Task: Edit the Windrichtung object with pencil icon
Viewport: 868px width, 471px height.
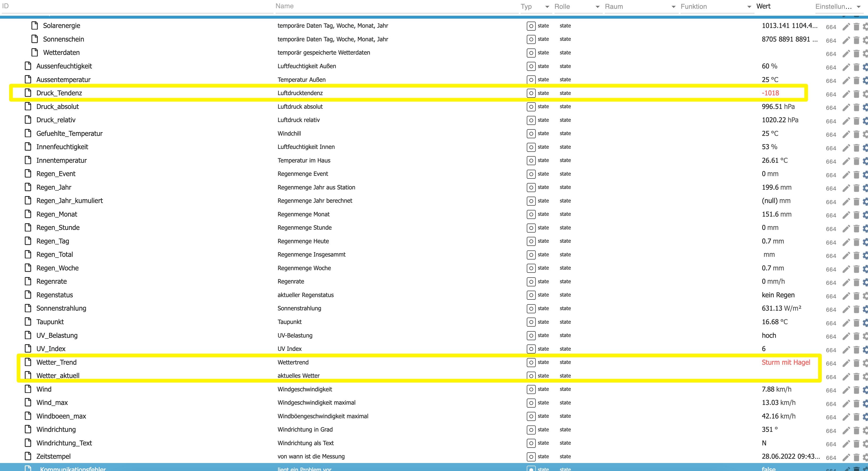Action: click(846, 431)
